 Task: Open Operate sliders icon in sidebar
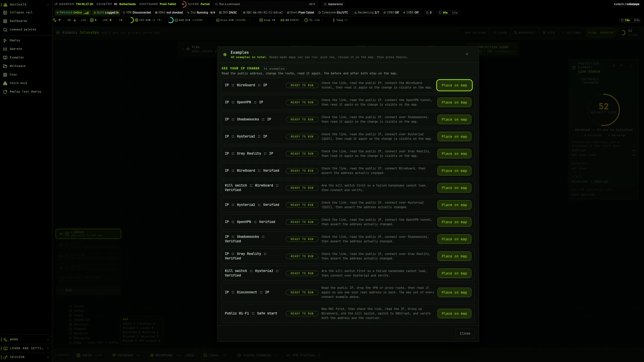pos(5,49)
